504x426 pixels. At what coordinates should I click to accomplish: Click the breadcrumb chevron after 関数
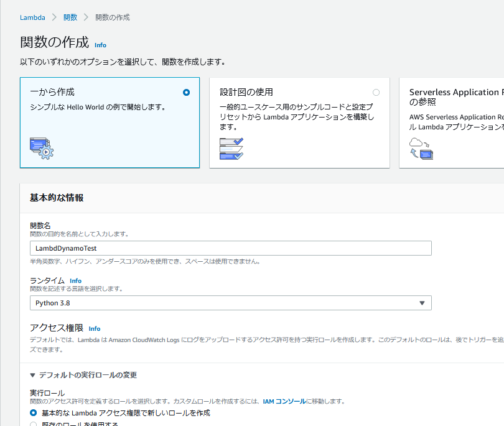click(86, 17)
